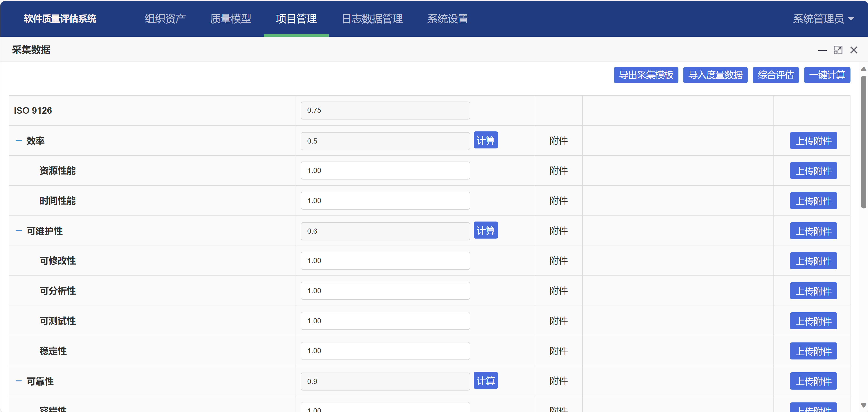Collapse the 可靠性 tree node
The height and width of the screenshot is (412, 868).
coord(18,381)
